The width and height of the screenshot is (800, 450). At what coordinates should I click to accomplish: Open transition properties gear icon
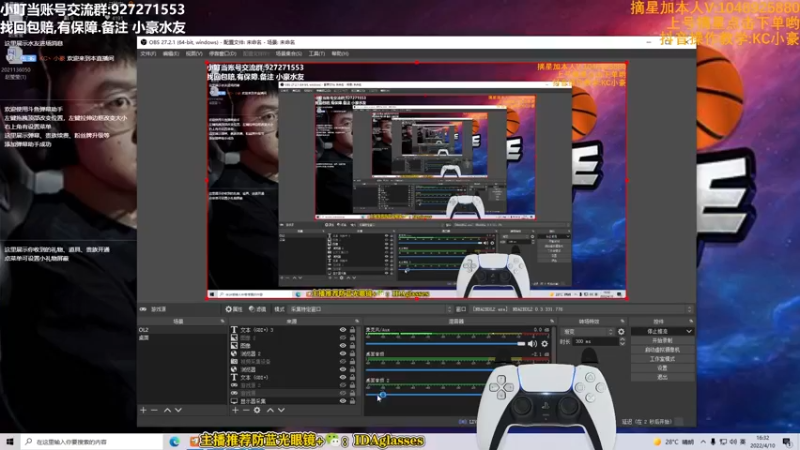coord(621,332)
